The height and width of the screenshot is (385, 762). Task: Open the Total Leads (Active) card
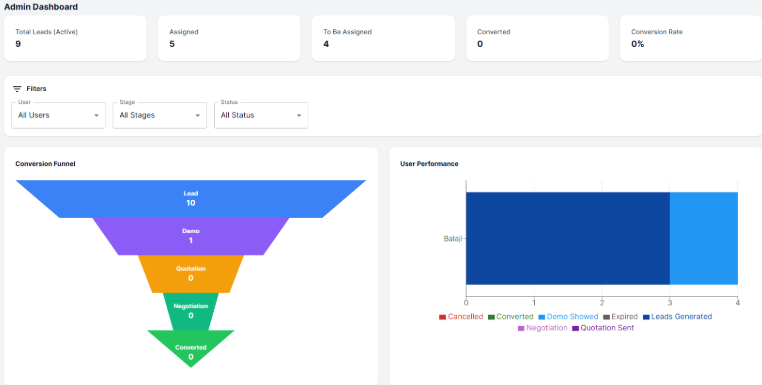(75, 38)
